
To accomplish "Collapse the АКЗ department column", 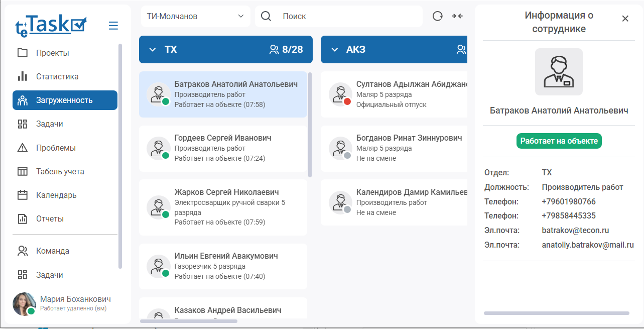I will tap(334, 50).
